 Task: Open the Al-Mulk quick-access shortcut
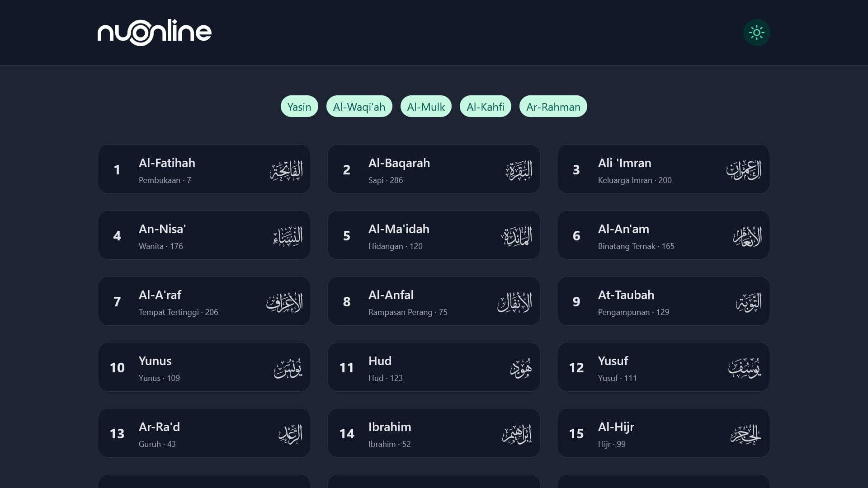[425, 106]
